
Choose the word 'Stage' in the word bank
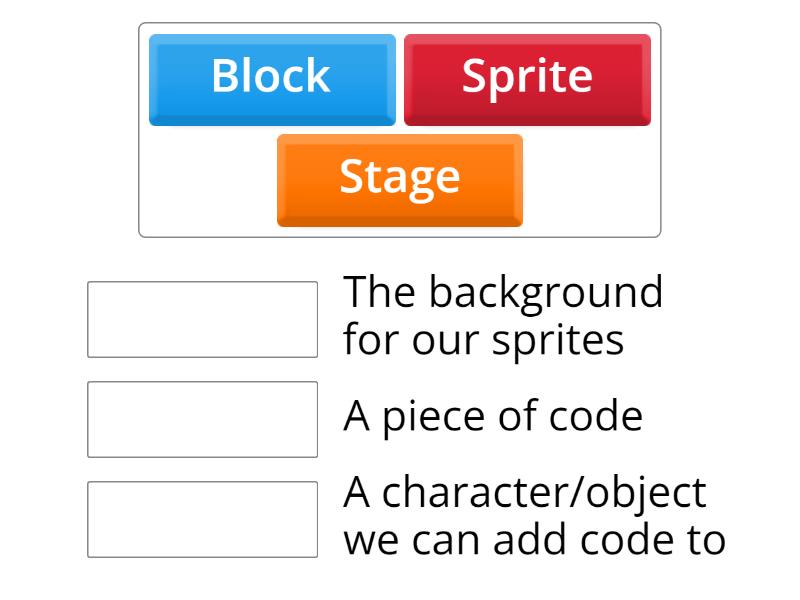coord(399,178)
